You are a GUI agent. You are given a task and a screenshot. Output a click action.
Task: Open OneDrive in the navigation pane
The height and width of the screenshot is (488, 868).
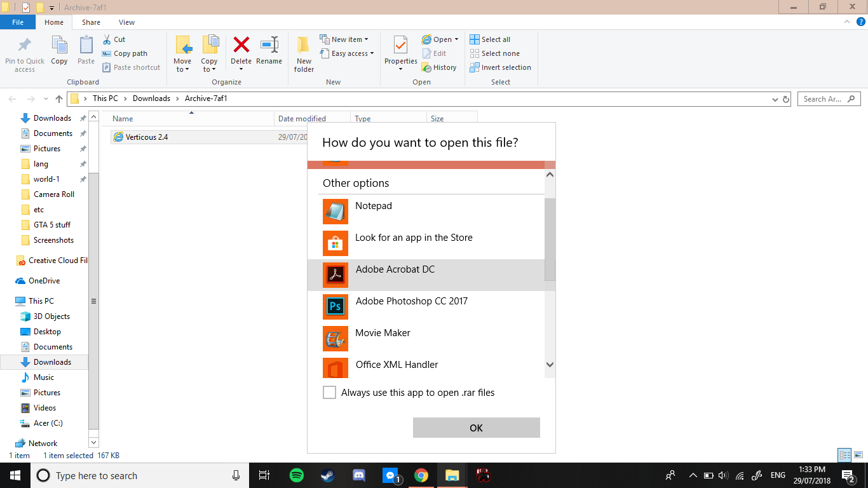point(44,281)
